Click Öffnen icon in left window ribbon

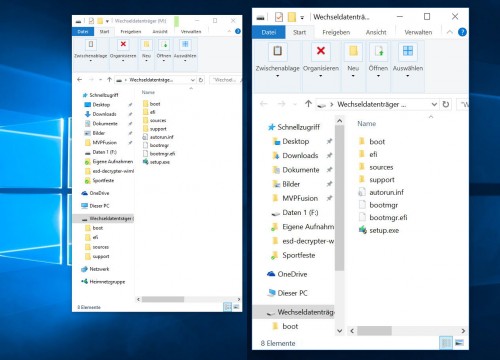(164, 44)
